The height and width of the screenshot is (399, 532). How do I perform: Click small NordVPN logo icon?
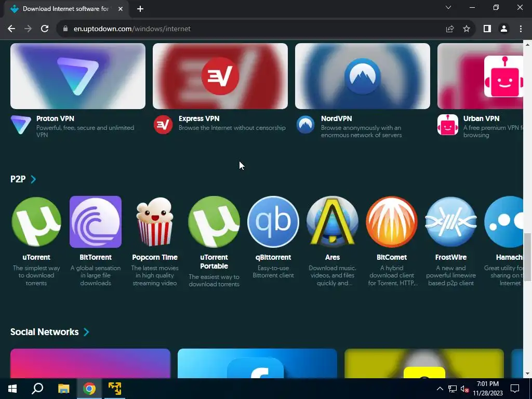(305, 125)
